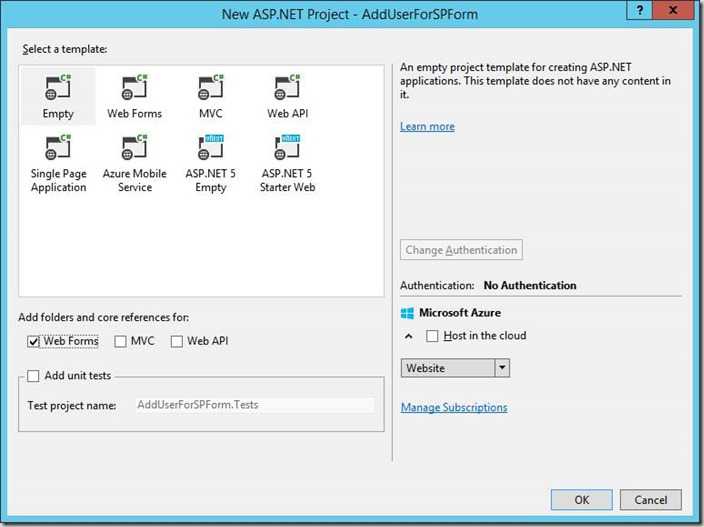This screenshot has height=527, width=704.
Task: Click the Test project name label
Action: [72, 406]
